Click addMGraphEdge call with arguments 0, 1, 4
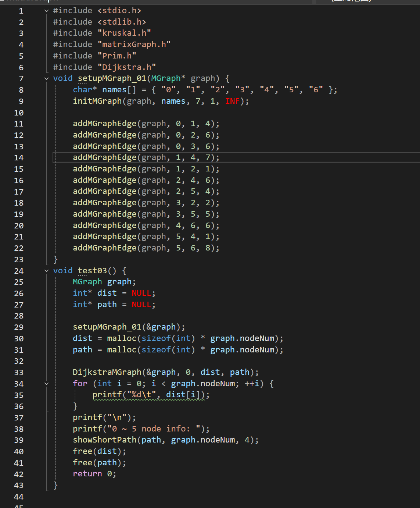Image resolution: width=420 pixels, height=508 pixels. point(146,124)
